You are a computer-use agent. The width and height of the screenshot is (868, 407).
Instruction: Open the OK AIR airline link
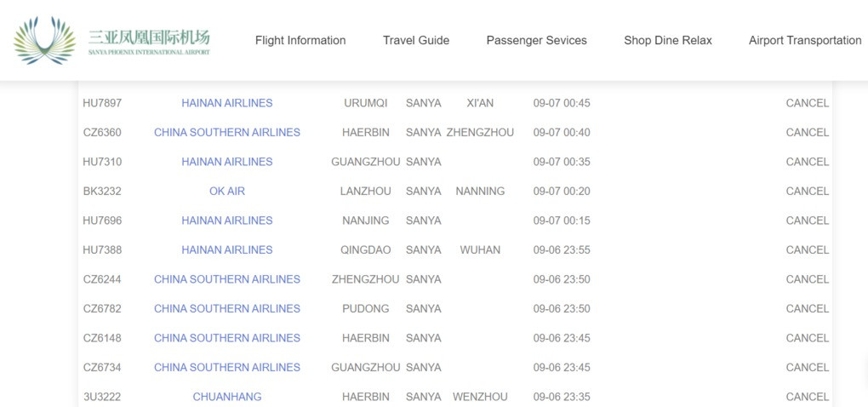point(227,192)
